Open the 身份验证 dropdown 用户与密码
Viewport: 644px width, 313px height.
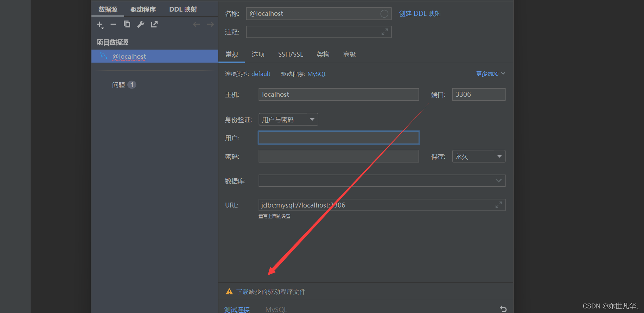(x=288, y=119)
